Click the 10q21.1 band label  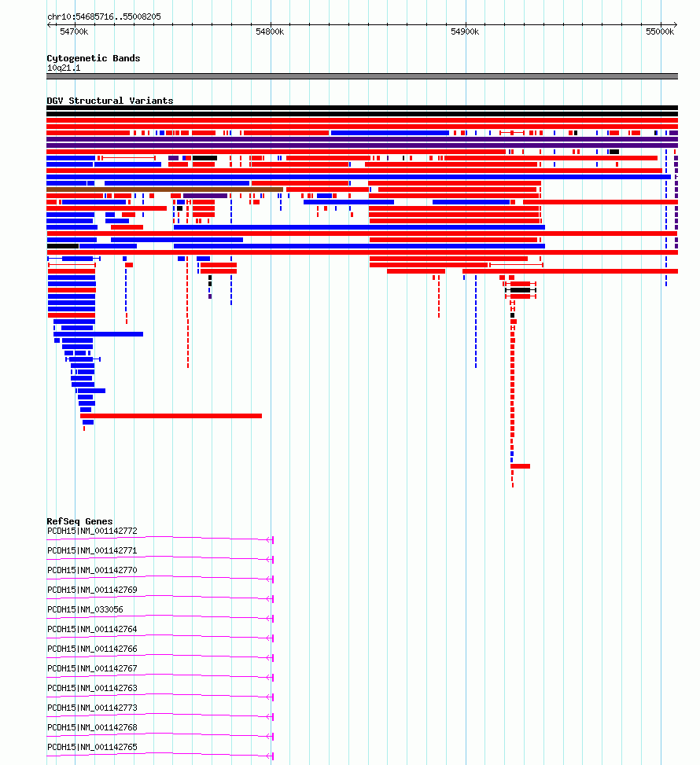click(64, 68)
